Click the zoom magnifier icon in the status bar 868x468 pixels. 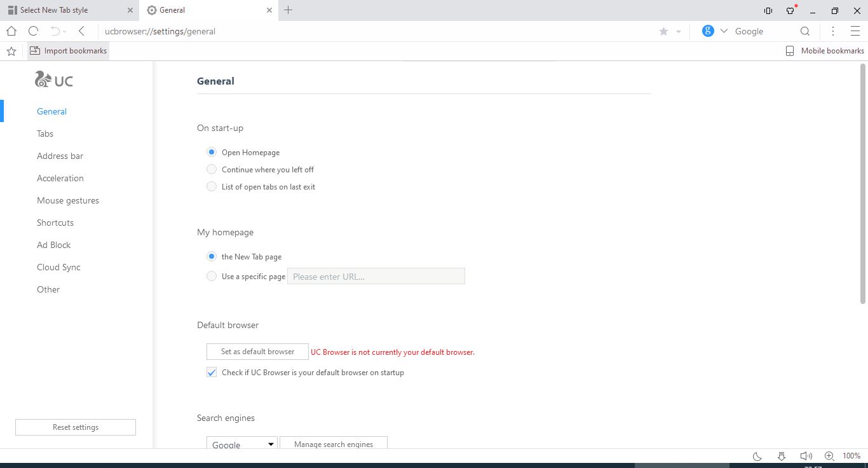[x=829, y=456]
